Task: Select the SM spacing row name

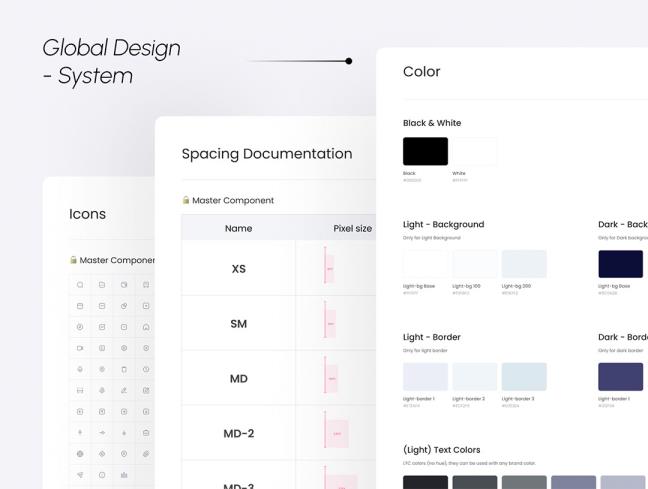Action: click(x=238, y=324)
